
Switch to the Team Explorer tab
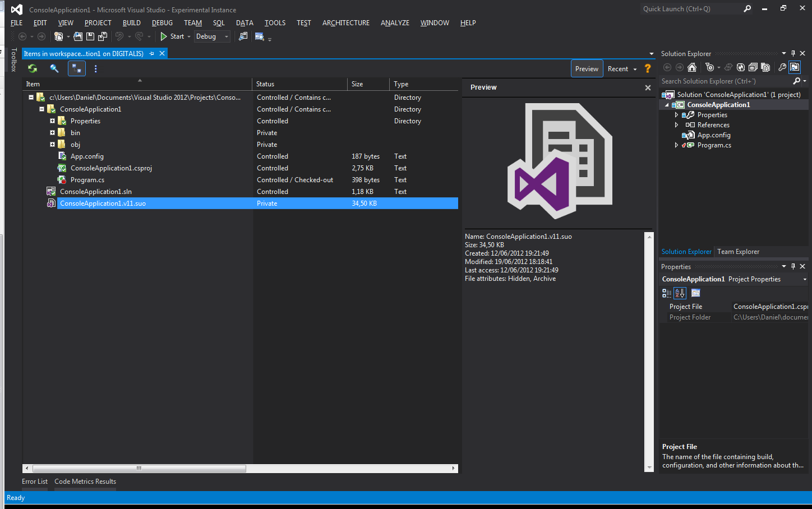coord(738,252)
